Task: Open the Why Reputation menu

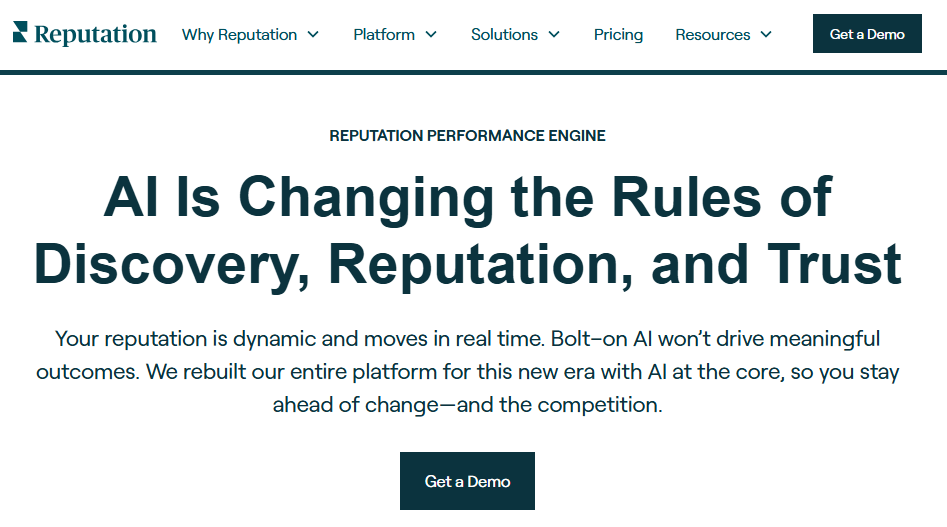Action: [x=239, y=35]
